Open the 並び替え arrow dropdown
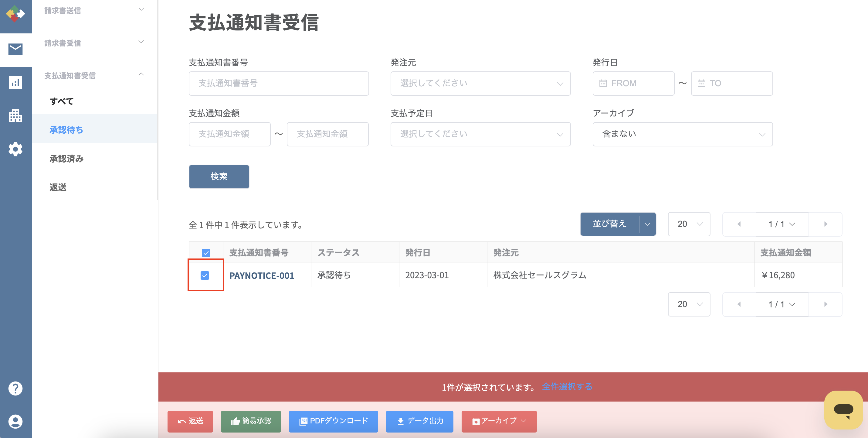Screen dimensions: 868x438 [647, 224]
